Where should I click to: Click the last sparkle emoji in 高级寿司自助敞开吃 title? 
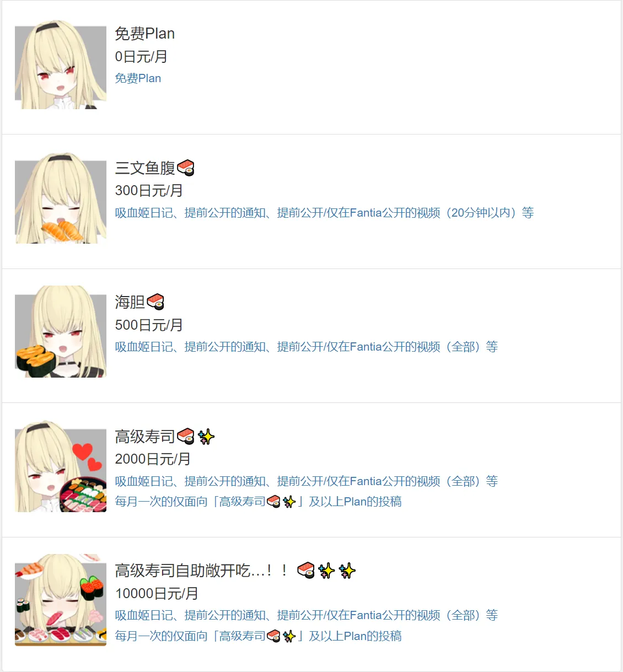click(x=347, y=571)
